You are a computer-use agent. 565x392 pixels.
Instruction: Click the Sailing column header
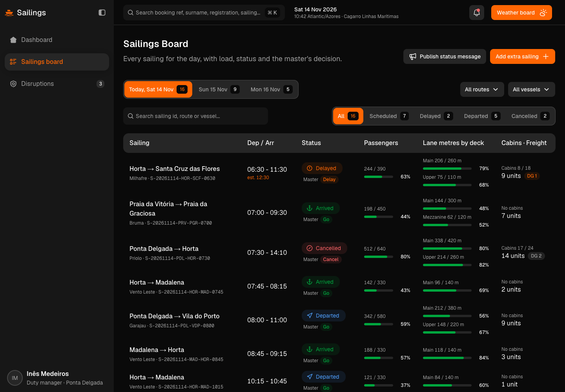click(x=139, y=143)
